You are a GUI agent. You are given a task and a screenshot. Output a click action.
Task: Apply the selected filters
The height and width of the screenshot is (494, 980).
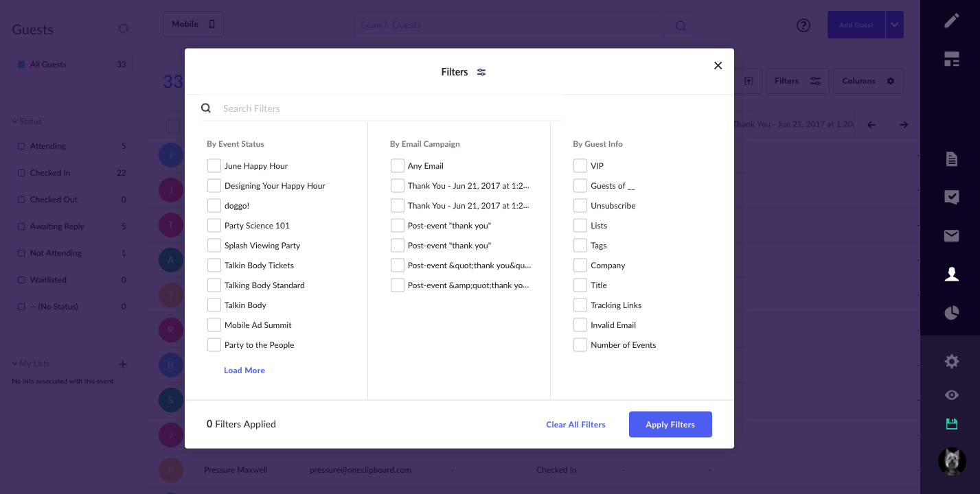tap(670, 425)
